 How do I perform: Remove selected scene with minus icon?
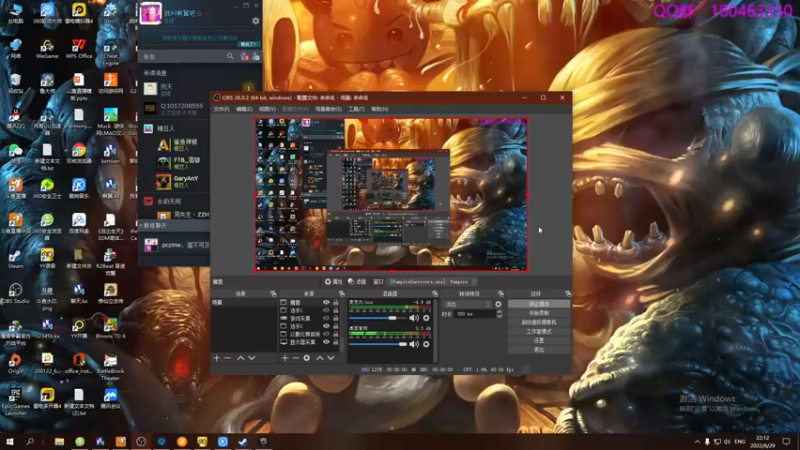pos(228,358)
